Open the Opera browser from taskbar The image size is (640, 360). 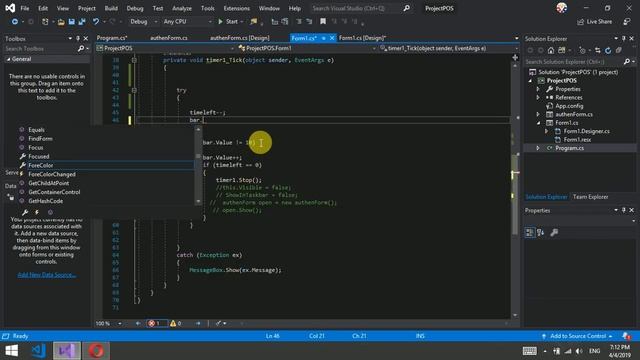coord(96,351)
